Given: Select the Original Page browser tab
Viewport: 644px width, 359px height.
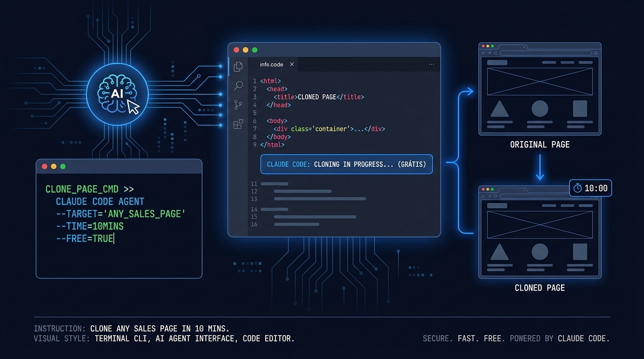Looking at the screenshot, I should click(x=513, y=47).
